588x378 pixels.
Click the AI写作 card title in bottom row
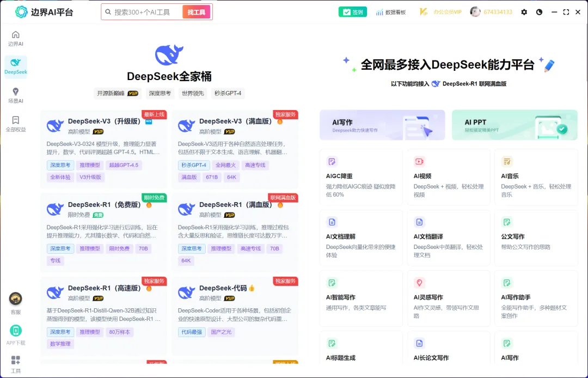(510, 358)
